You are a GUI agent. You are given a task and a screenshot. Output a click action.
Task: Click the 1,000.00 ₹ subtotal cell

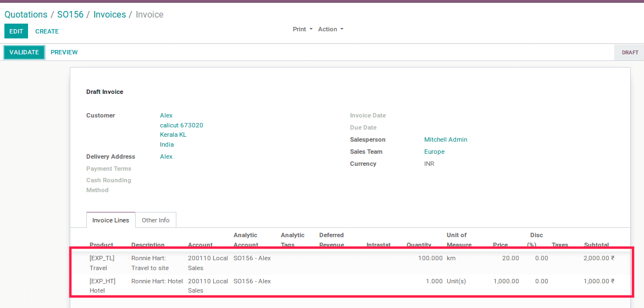coord(599,281)
